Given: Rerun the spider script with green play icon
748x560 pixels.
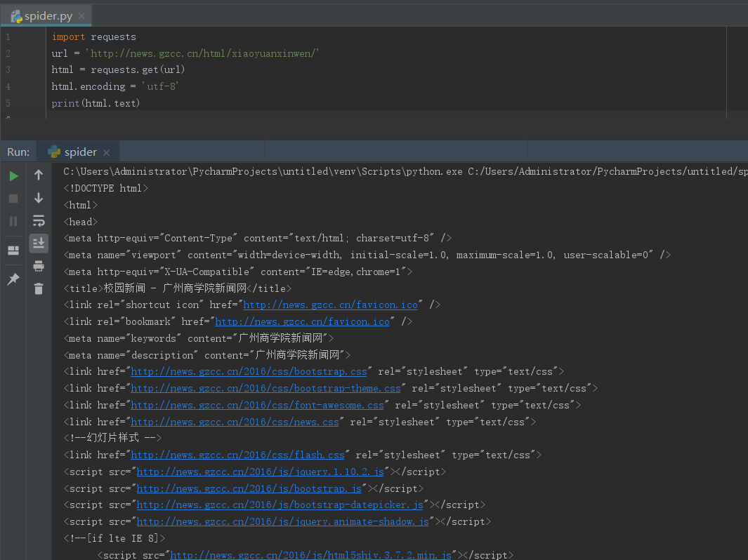Looking at the screenshot, I should (x=13, y=176).
